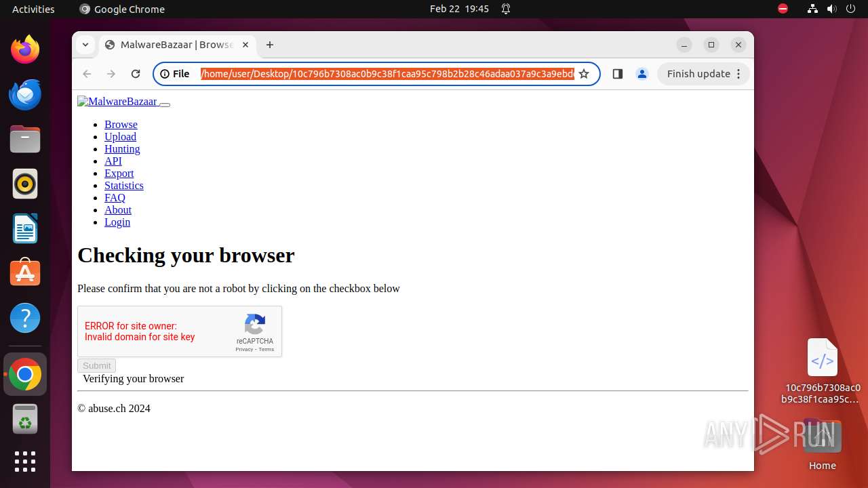Bookmark this page with the star
Image resolution: width=868 pixels, height=488 pixels.
[584, 74]
